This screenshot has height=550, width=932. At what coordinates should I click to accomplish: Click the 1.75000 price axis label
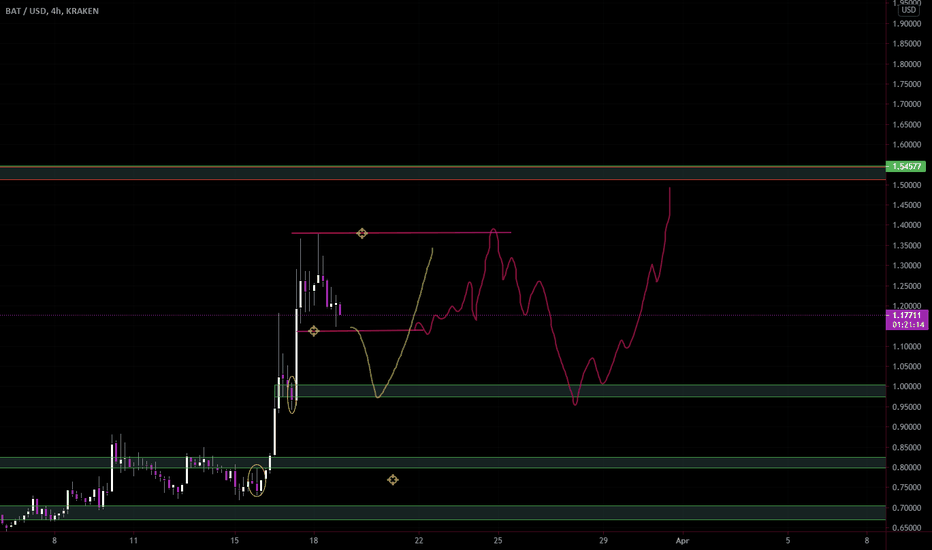coord(906,84)
